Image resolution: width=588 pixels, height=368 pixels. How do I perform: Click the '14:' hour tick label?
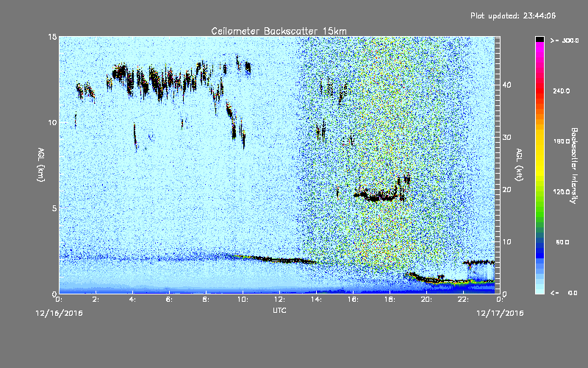(316, 300)
